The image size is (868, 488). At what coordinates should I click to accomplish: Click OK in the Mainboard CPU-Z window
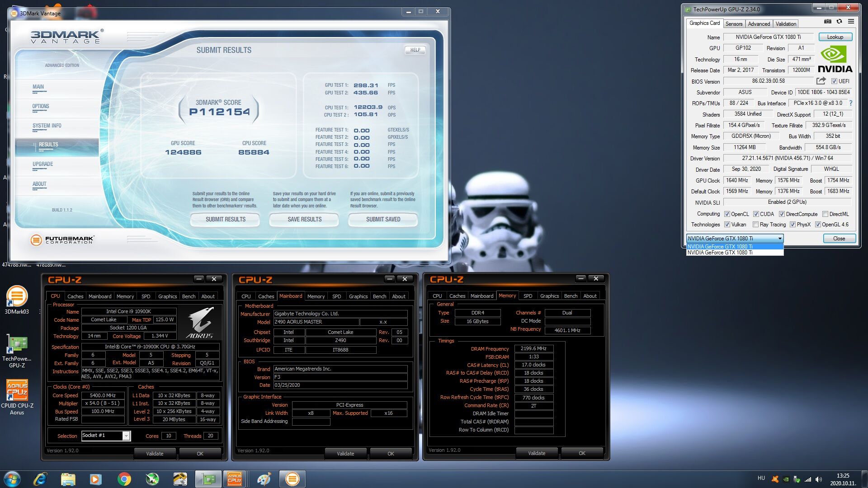(391, 454)
